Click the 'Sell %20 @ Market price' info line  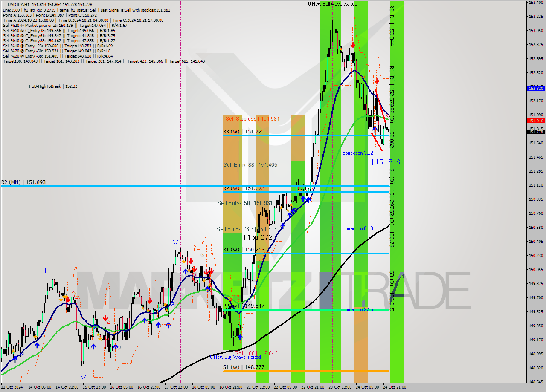[x=64, y=26]
